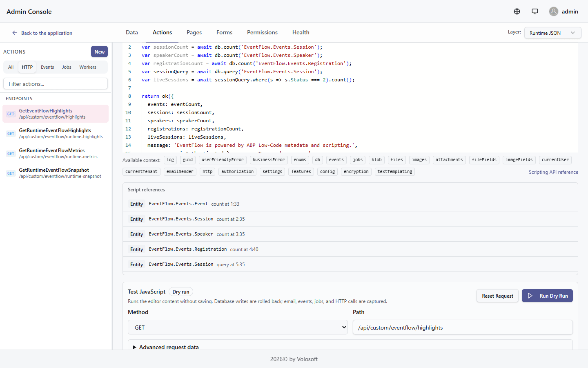Screen dimensions: 588x368
Task: Select the GetRuntimeEventFlowSnapshot endpoint
Action: 56,173
